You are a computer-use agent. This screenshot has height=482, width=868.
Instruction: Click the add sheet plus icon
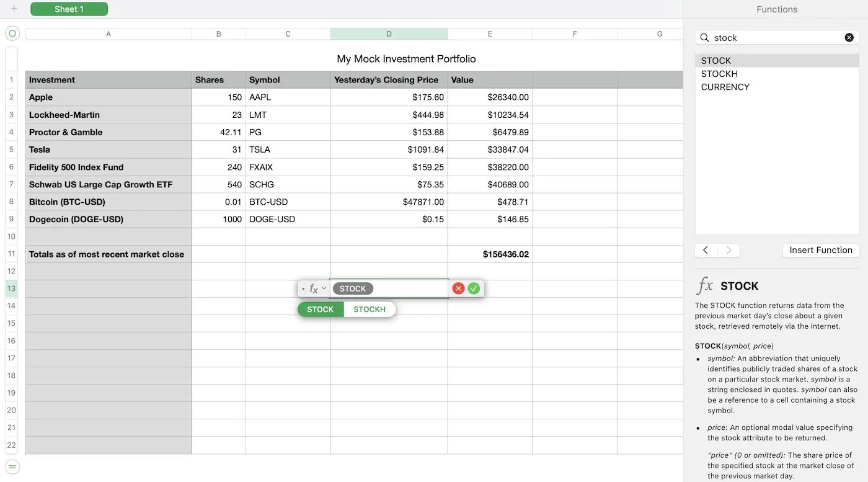pos(14,9)
